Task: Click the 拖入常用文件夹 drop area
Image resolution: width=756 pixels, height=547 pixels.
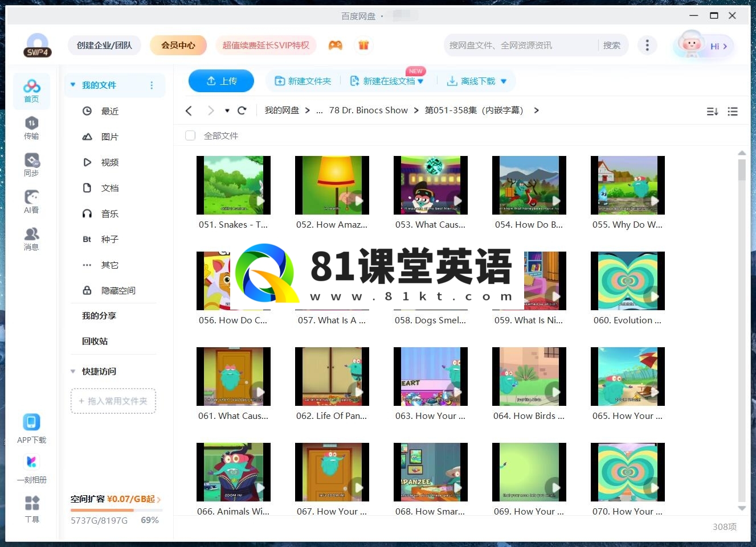Action: click(113, 401)
